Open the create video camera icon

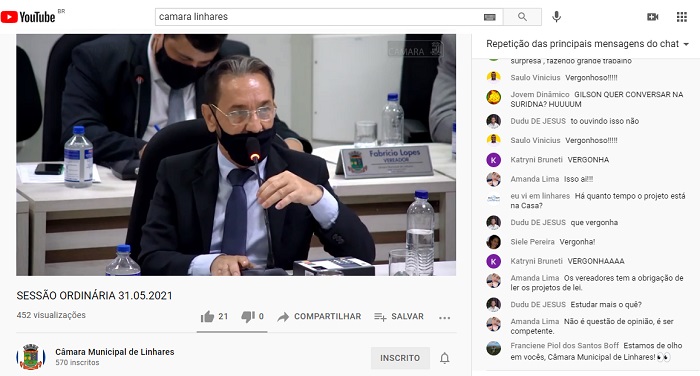coord(653,17)
